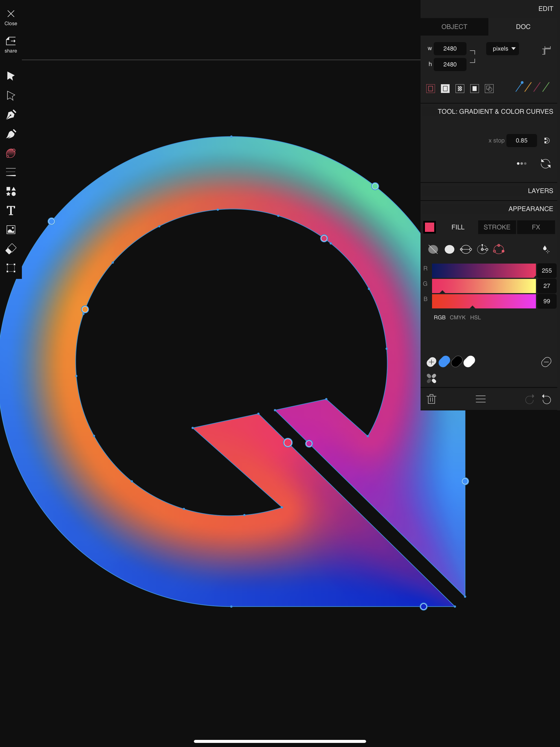Viewport: 560px width, 747px height.
Task: Select the solid fill type
Action: click(449, 250)
